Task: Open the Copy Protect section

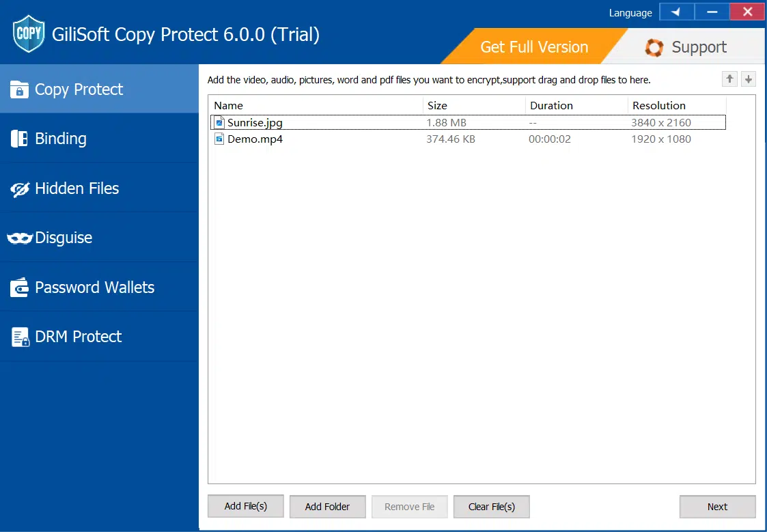Action: click(99, 89)
